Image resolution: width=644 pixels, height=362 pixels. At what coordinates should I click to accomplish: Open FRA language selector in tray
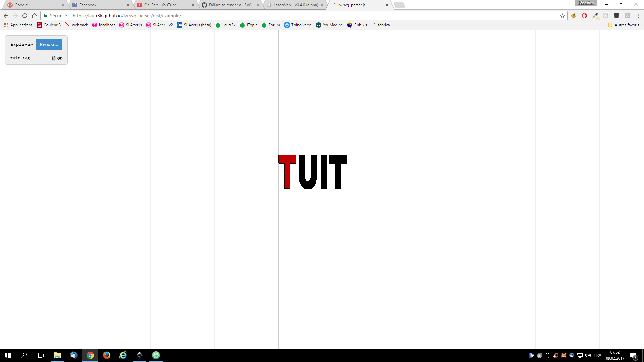click(x=598, y=355)
